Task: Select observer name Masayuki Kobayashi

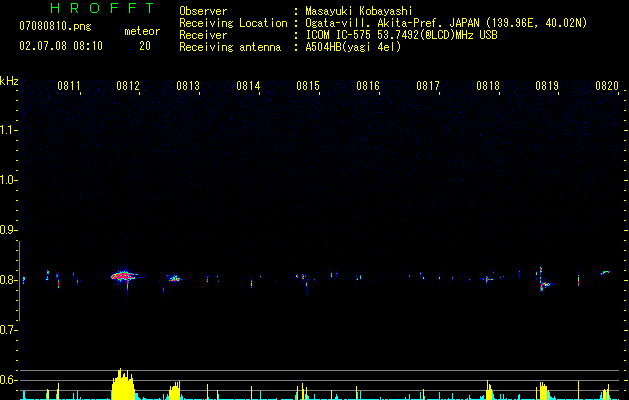Action: [359, 11]
